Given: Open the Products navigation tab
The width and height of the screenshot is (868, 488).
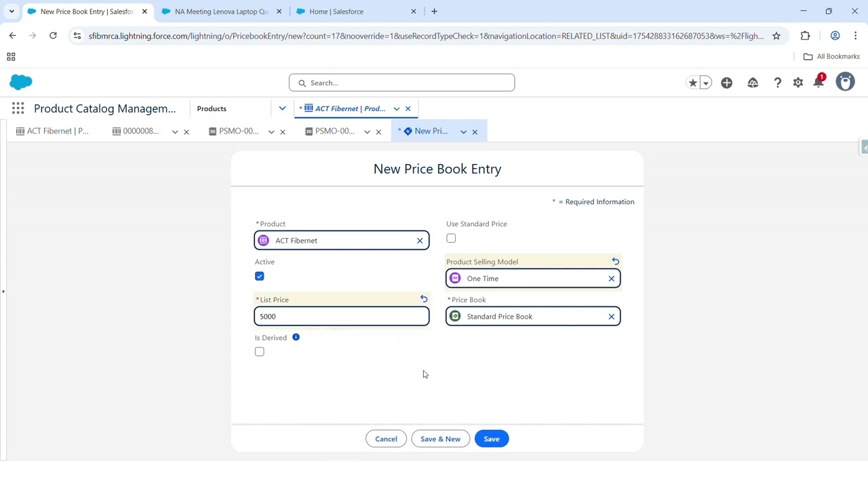Looking at the screenshot, I should [212, 108].
